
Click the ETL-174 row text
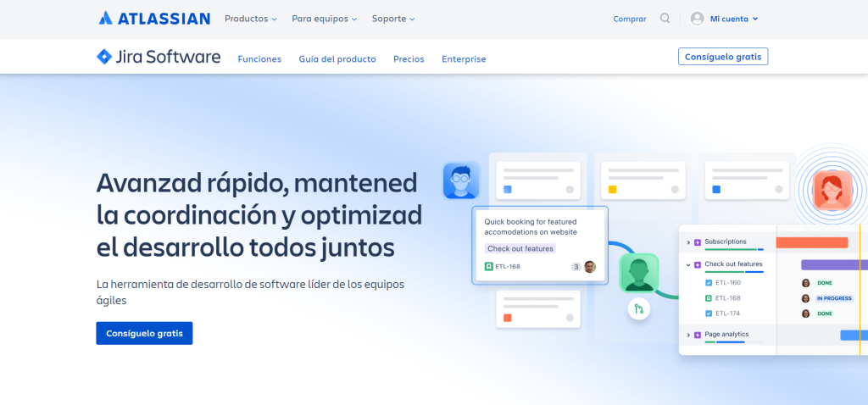point(728,313)
